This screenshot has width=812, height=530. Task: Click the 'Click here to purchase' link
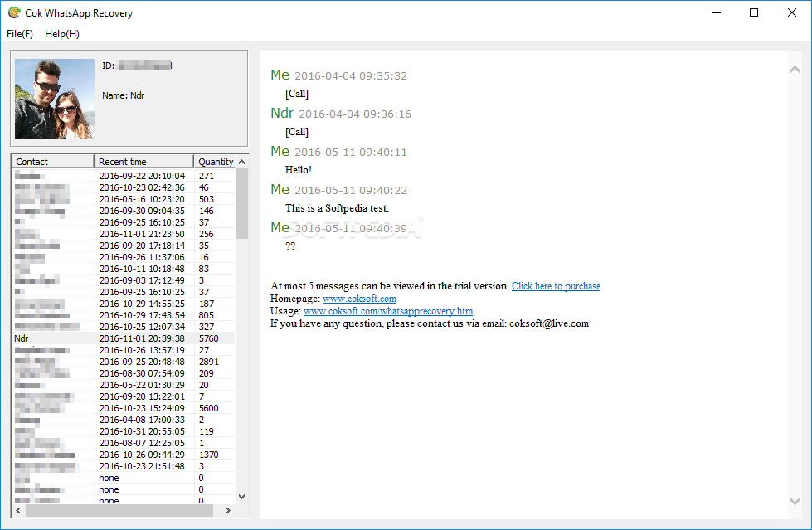556,286
